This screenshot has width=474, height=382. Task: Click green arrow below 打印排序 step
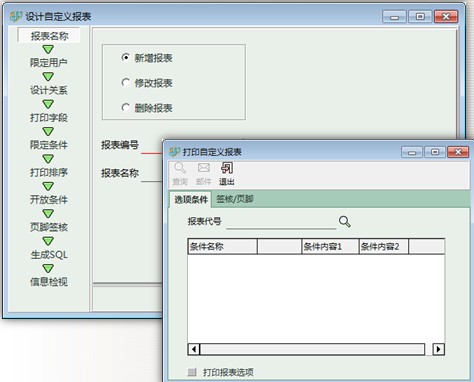(48, 186)
